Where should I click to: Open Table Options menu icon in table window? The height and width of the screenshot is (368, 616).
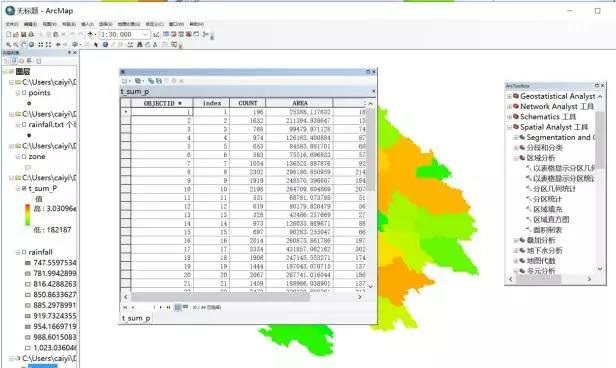[125, 81]
